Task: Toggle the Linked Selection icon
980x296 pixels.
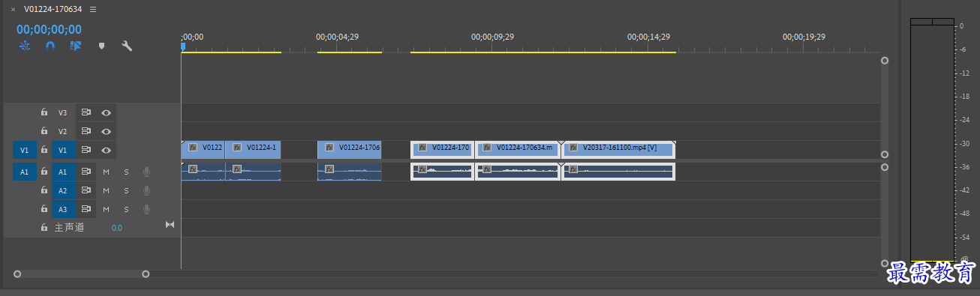Action: [75, 46]
